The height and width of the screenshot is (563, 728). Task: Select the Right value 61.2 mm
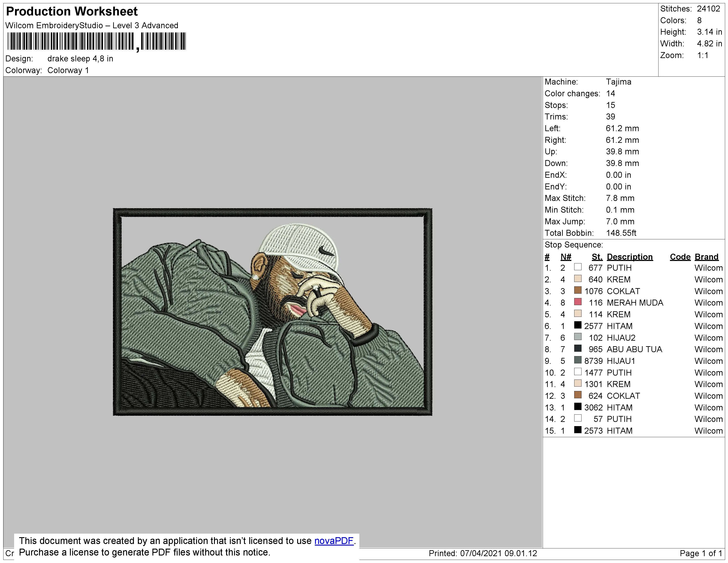622,140
